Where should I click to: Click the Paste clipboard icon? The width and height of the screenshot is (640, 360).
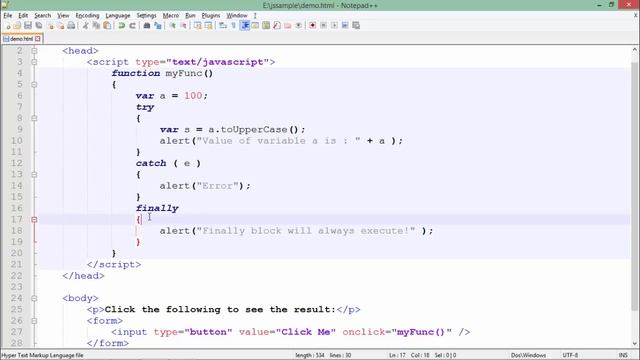tap(107, 26)
